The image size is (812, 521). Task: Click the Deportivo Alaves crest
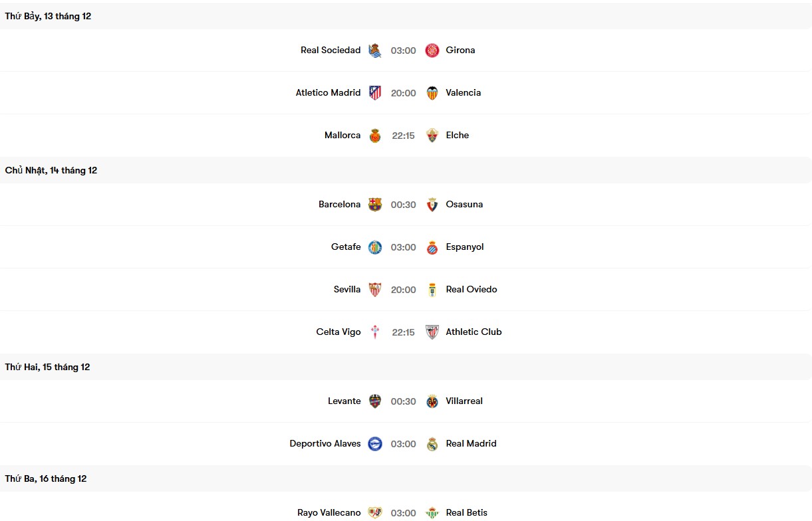tap(375, 444)
